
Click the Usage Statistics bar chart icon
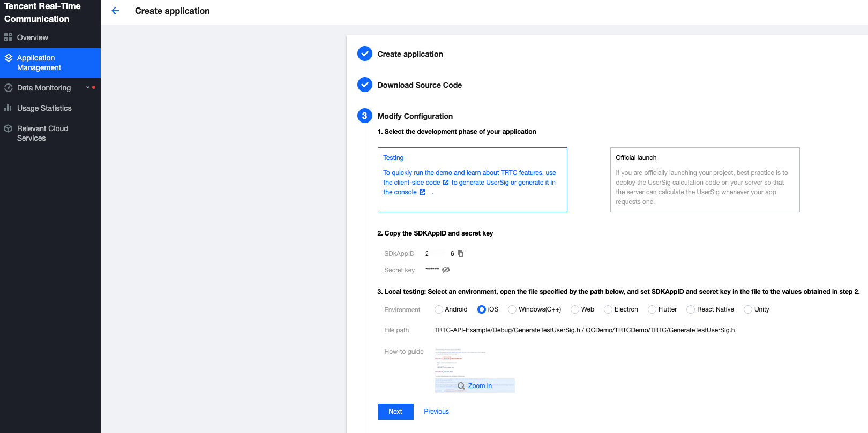point(8,108)
